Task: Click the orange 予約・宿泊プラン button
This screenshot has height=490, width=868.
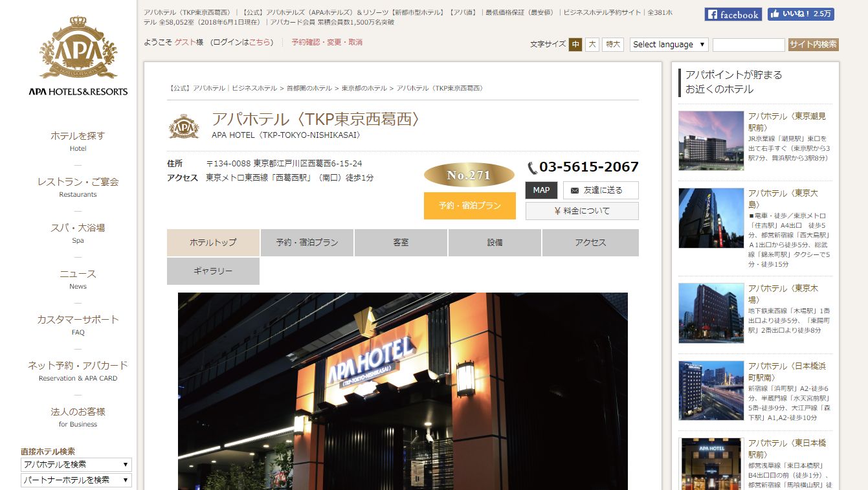Action: 470,206
